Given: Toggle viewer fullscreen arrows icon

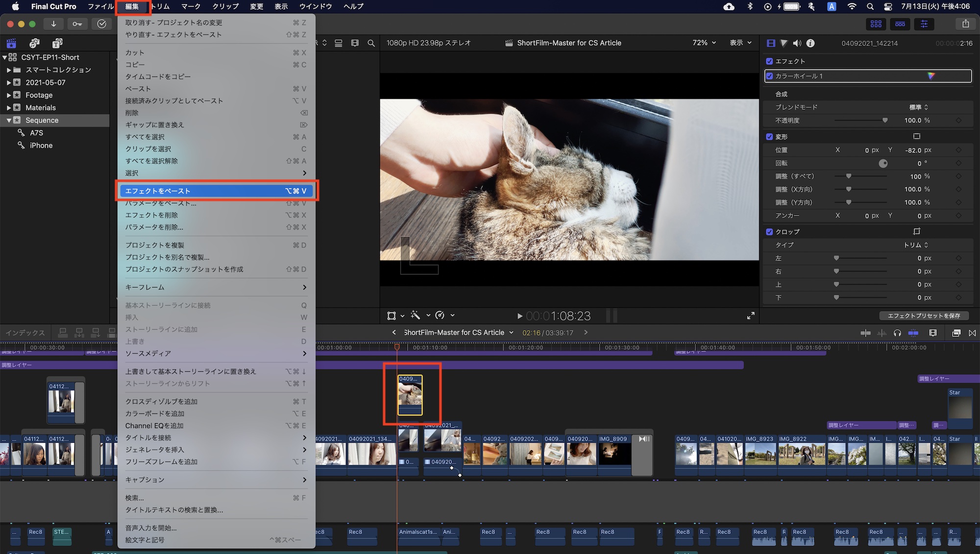Looking at the screenshot, I should click(x=751, y=316).
